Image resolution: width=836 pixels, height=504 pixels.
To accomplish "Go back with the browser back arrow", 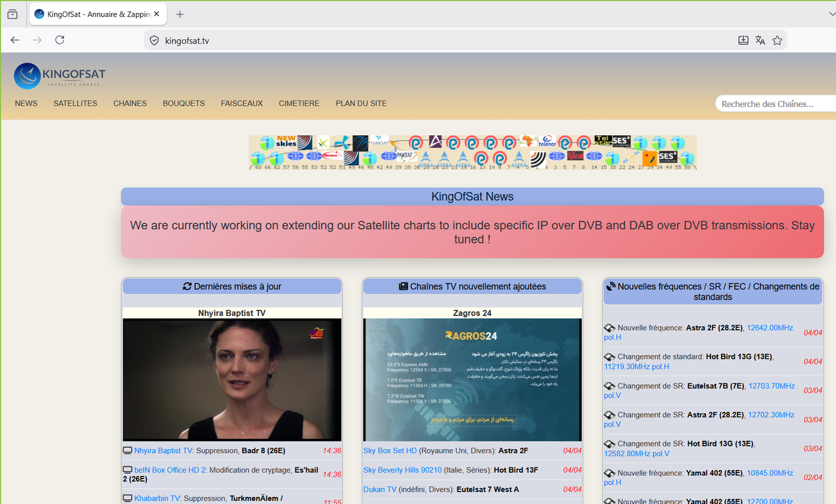I will (x=15, y=40).
